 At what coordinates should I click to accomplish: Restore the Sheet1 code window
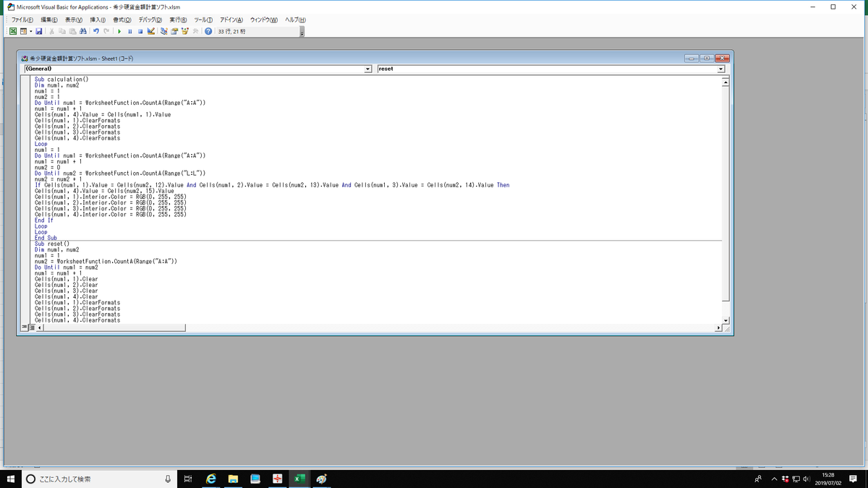(706, 59)
